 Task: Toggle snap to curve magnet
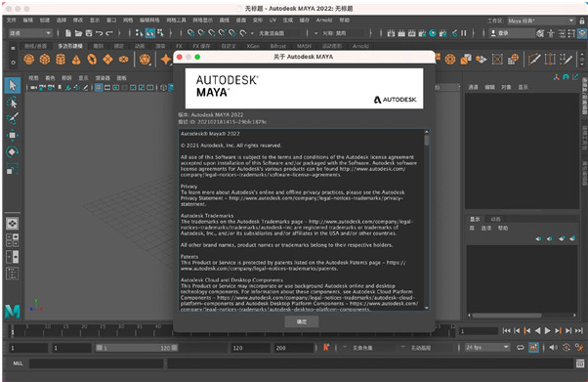[x=201, y=33]
